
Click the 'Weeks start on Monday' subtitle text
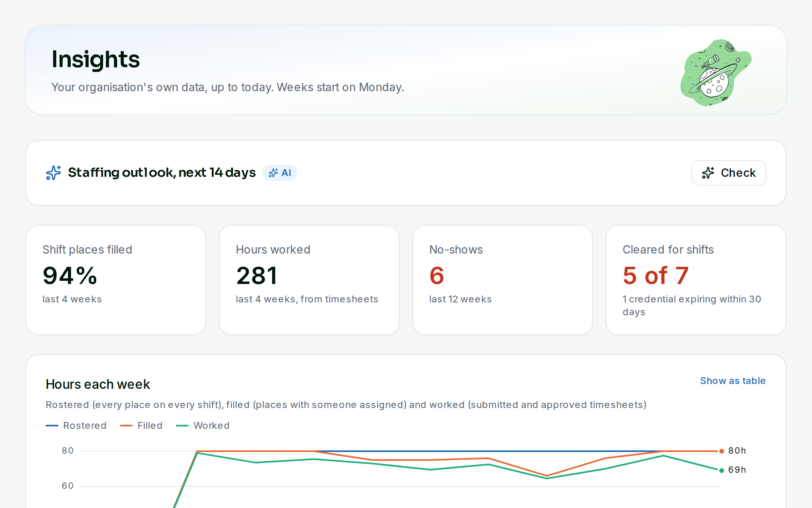coord(340,87)
